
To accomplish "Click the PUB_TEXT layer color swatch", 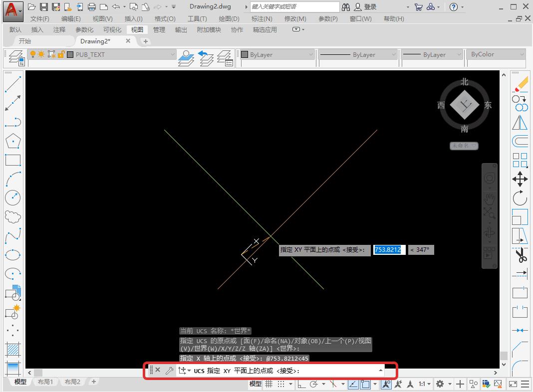I will point(70,54).
